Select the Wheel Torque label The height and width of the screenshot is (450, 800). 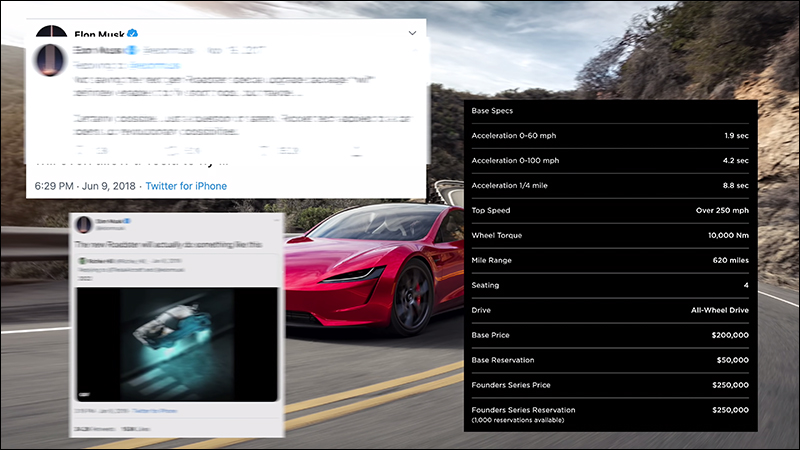496,235
